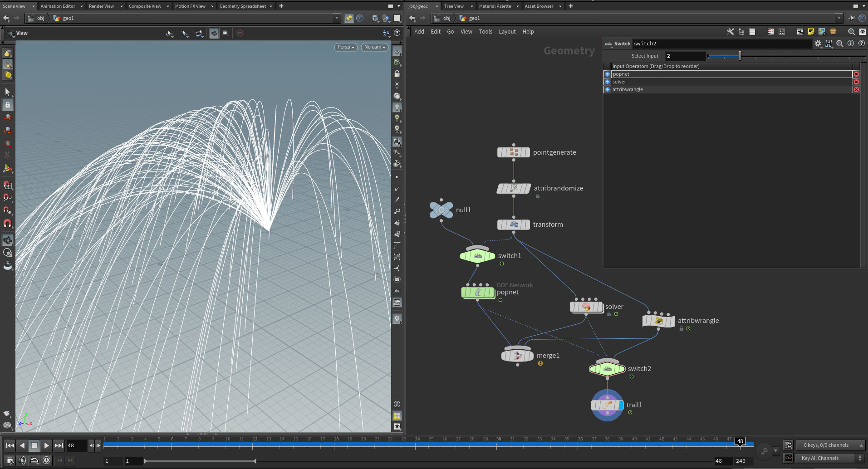
Task: Click the stop playback button
Action: [x=34, y=446]
